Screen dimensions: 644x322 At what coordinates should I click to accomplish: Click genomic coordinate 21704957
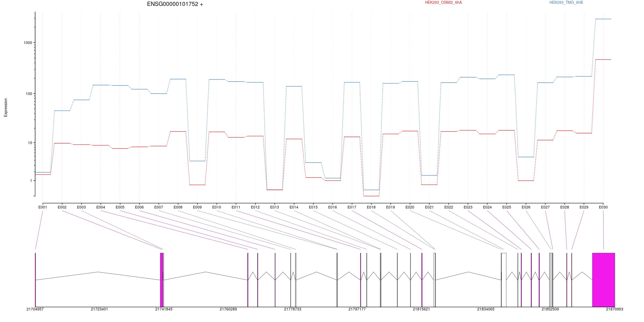pyautogui.click(x=35, y=309)
